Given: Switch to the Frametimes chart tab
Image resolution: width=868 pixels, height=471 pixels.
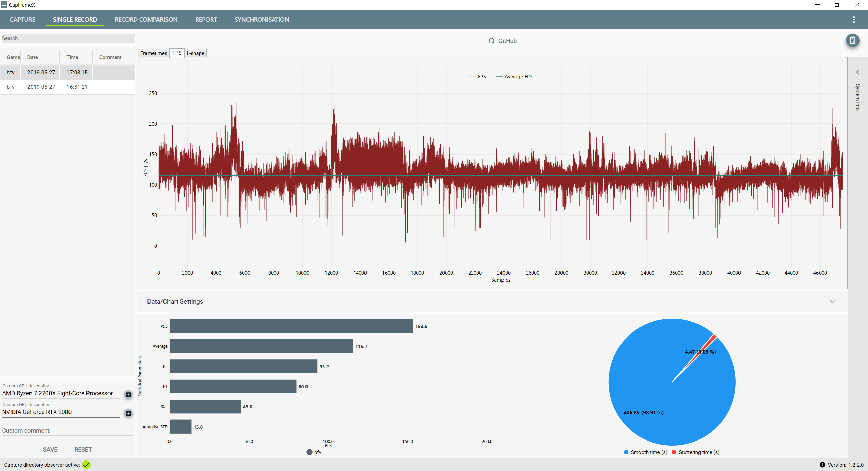Looking at the screenshot, I should [154, 53].
